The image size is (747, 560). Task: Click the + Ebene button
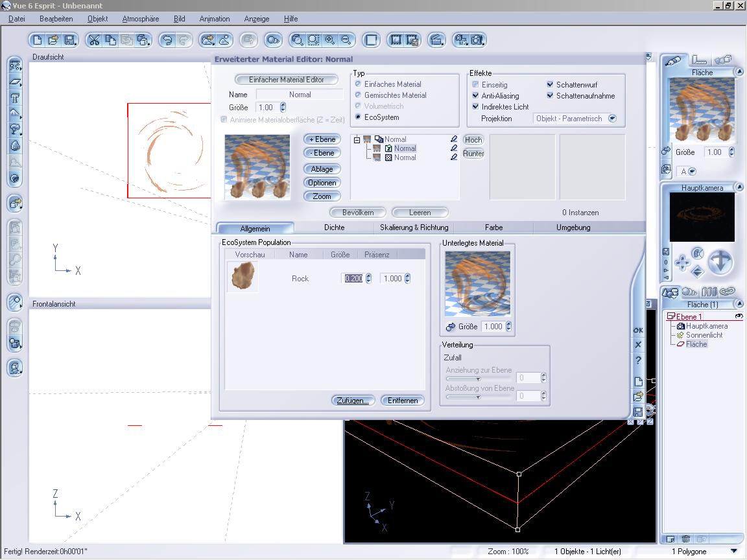click(322, 139)
